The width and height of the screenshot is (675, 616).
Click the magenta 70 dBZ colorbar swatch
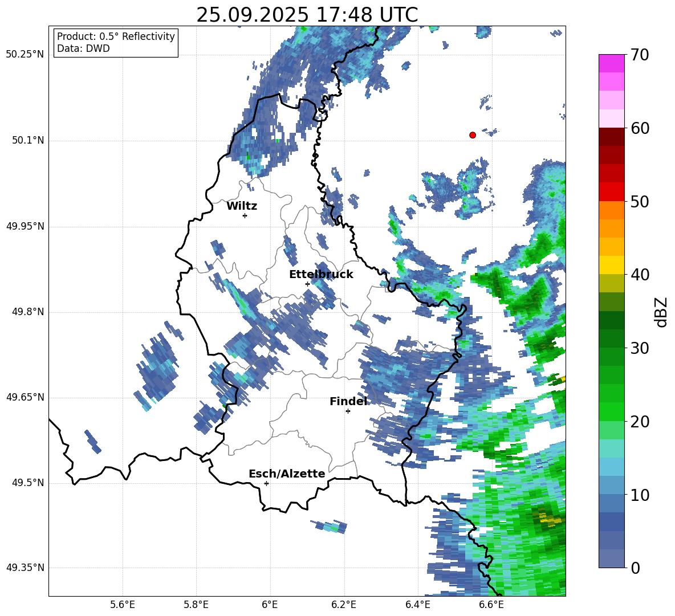point(612,64)
